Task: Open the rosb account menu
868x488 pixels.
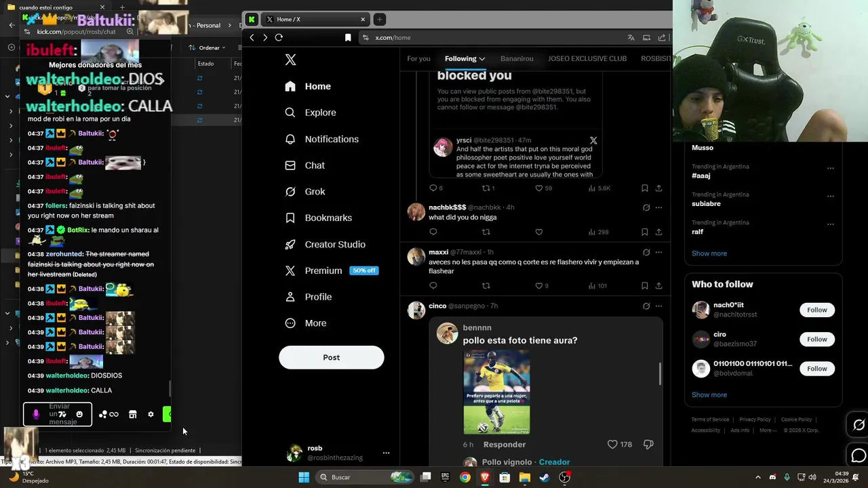Action: 386,453
